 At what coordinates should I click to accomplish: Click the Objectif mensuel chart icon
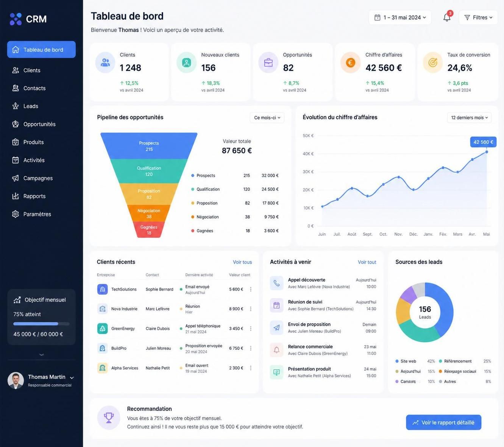17,300
